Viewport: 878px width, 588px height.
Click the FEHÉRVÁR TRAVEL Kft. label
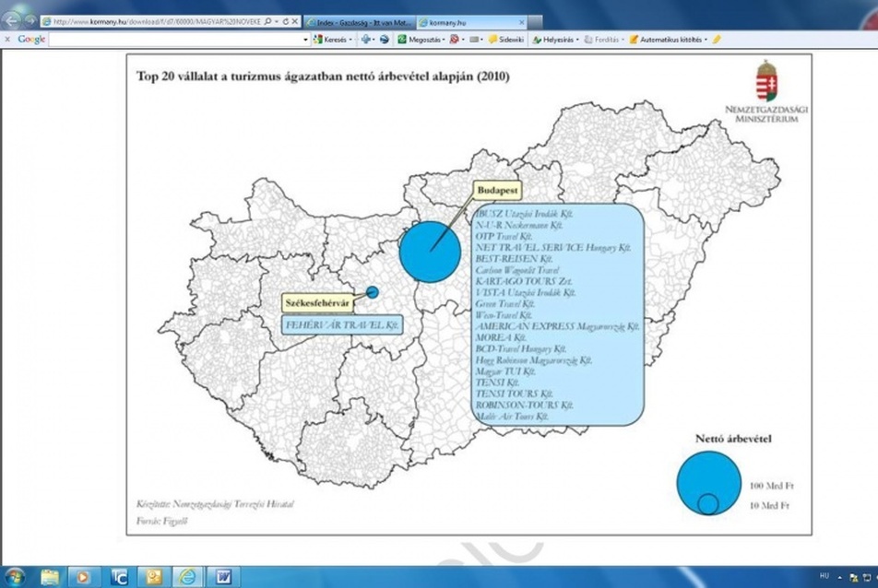click(342, 325)
